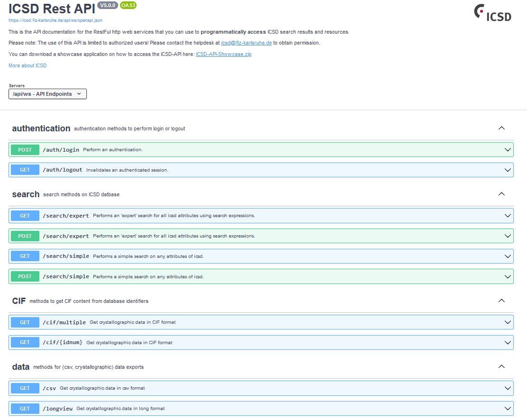Expand the GET /csv chevron
527x420 pixels.
(x=508, y=388)
